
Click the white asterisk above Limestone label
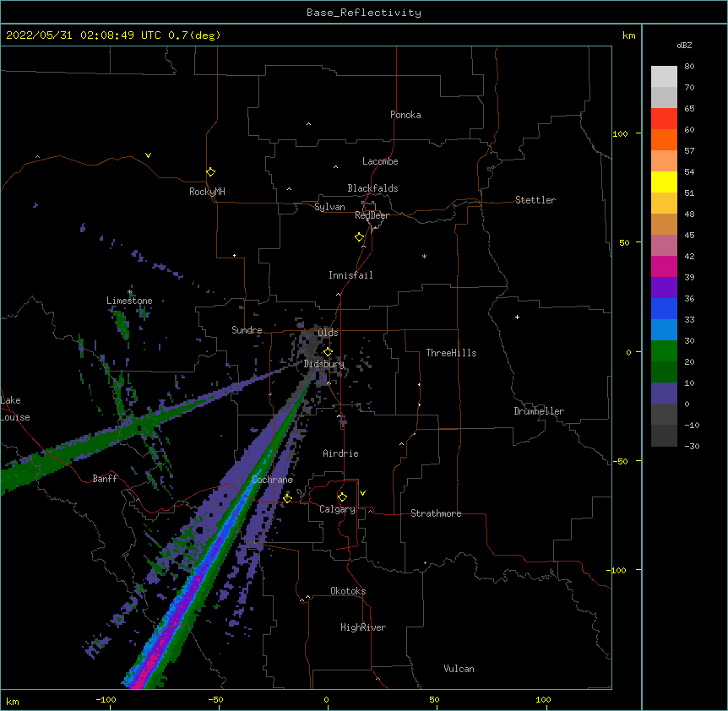pyautogui.click(x=130, y=292)
